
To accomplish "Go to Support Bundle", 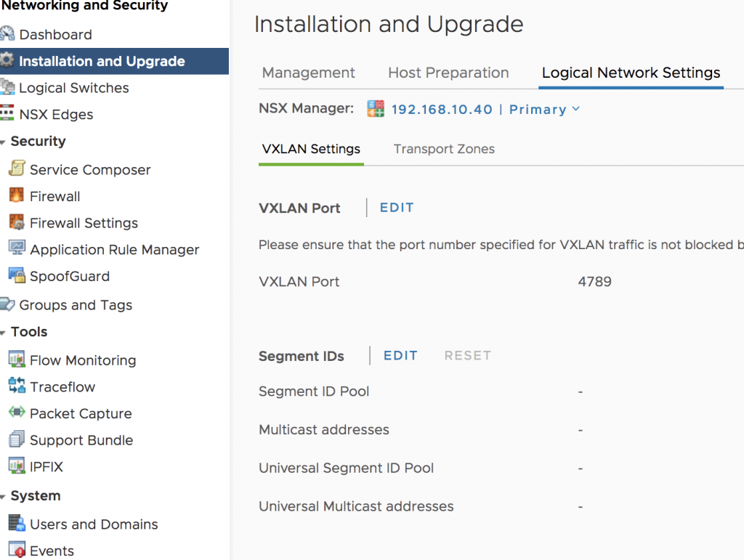I will [81, 440].
